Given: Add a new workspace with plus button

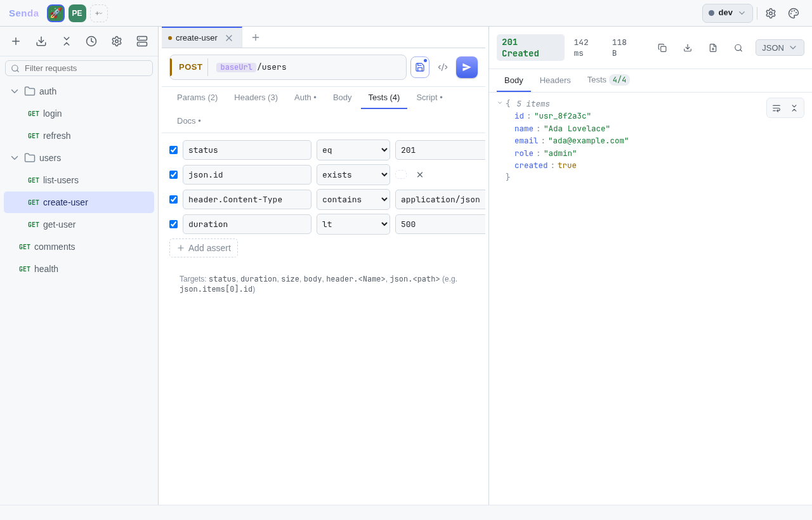Looking at the screenshot, I should pos(99,13).
